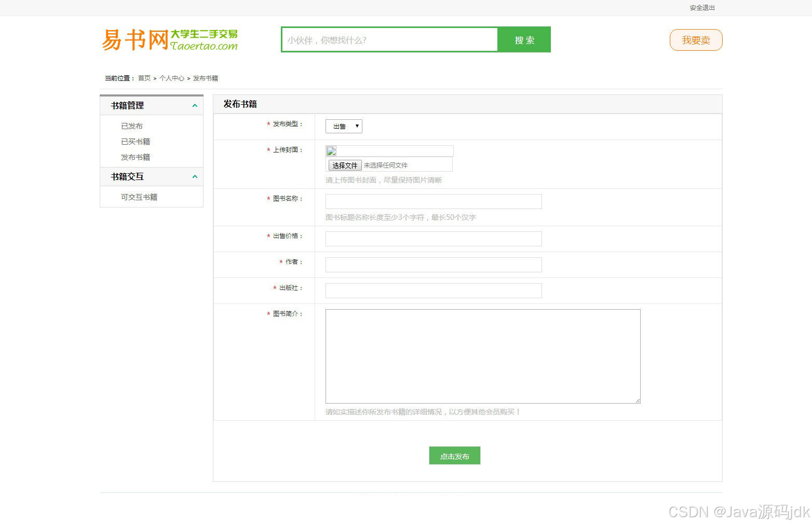Image resolution: width=812 pixels, height=526 pixels.
Task: Go to 个人中心 in the breadcrumb
Action: (172, 78)
